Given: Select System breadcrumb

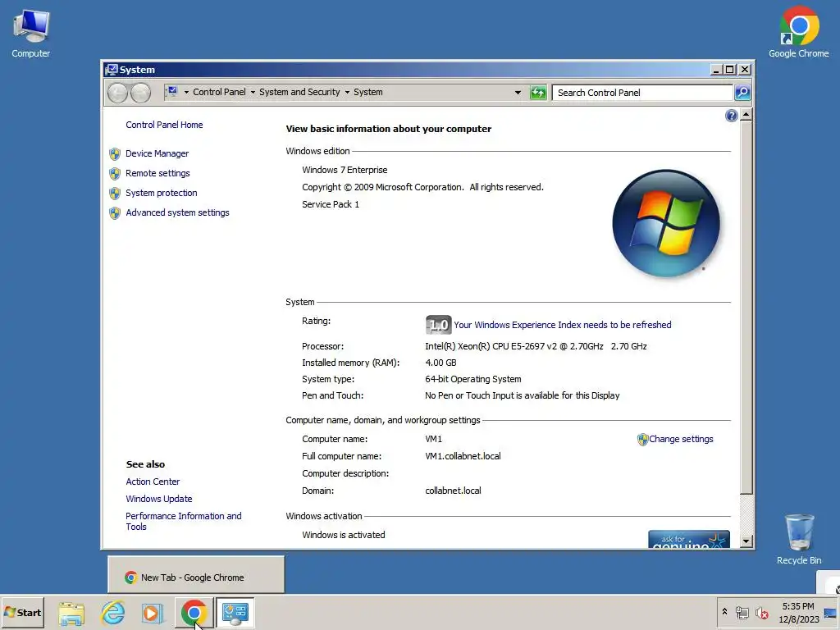Looking at the screenshot, I should [x=368, y=92].
